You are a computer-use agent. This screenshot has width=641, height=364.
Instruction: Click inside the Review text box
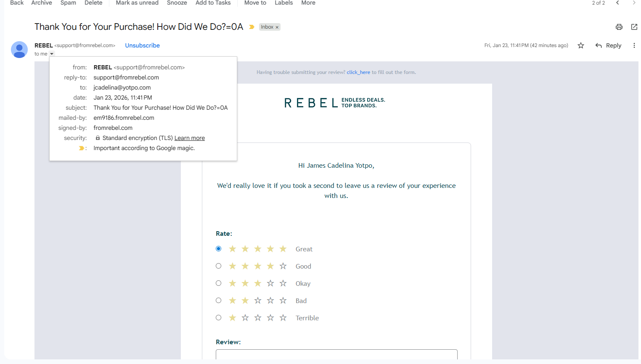point(336,354)
